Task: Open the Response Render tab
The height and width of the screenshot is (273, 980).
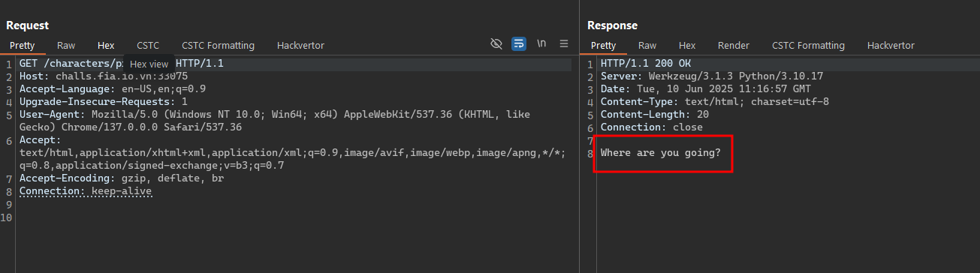Action: (x=734, y=46)
